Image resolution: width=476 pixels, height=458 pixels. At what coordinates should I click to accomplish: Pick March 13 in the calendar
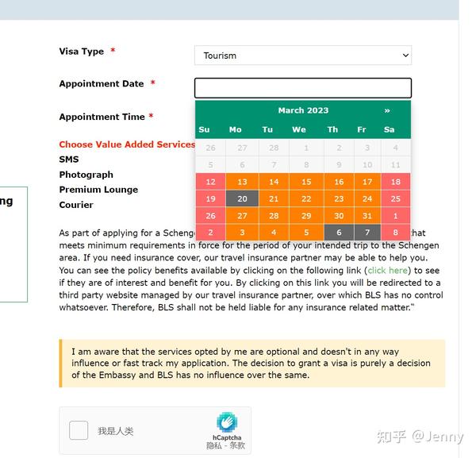242,182
